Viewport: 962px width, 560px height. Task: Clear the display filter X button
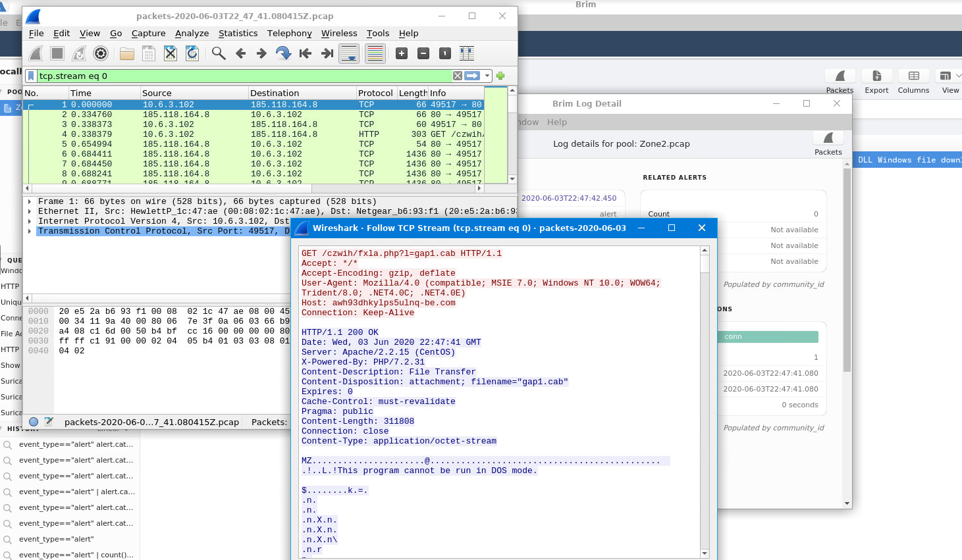458,76
